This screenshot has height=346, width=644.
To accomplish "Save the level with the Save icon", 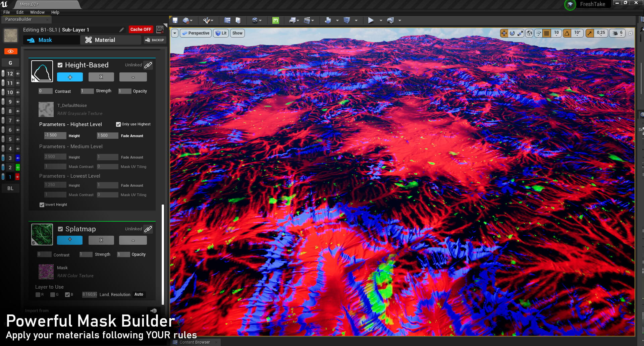I will tap(175, 20).
